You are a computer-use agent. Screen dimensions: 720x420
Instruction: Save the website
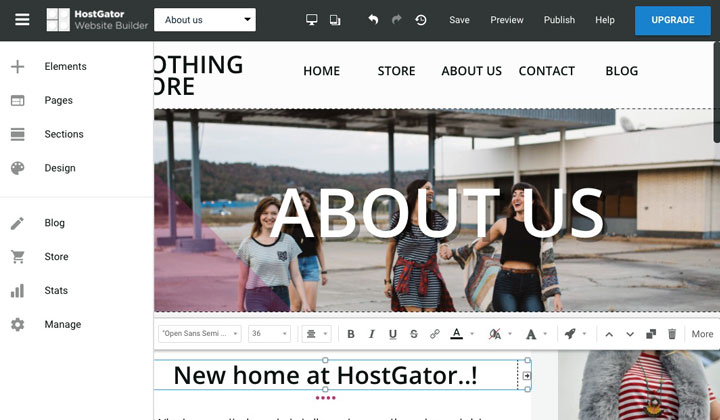tap(459, 20)
